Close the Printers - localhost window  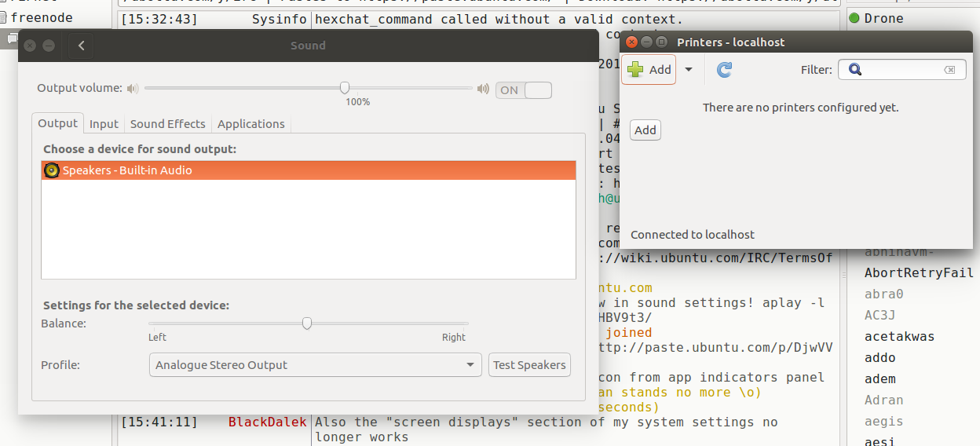633,42
